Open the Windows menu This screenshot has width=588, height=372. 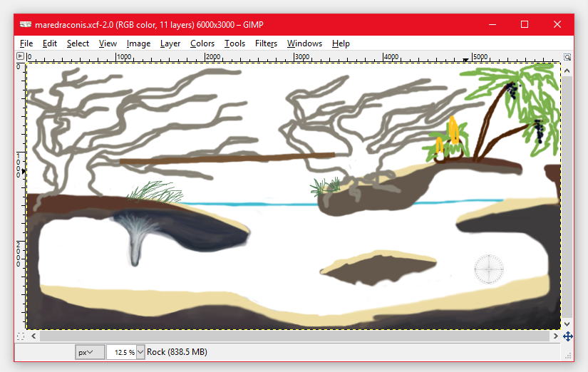pyautogui.click(x=304, y=43)
